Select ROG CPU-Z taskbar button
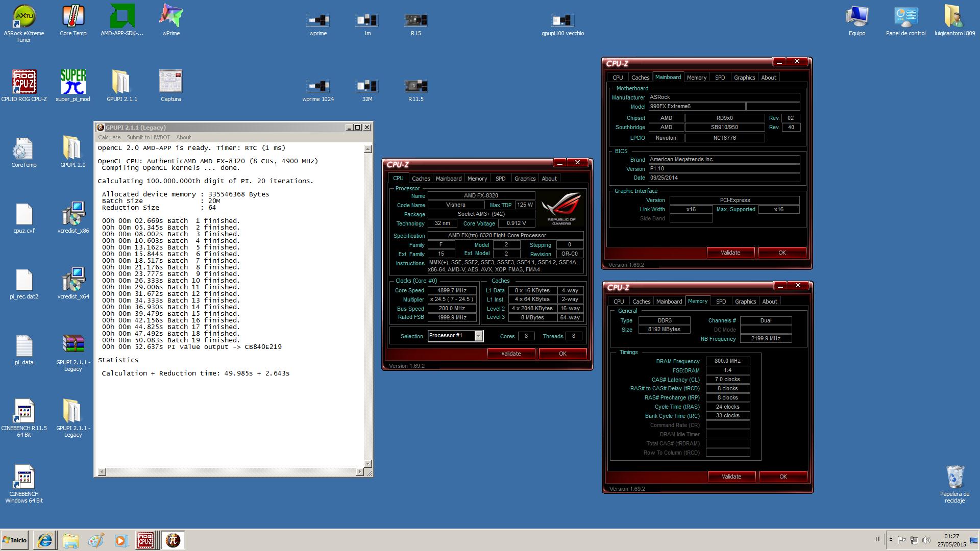 (145, 540)
